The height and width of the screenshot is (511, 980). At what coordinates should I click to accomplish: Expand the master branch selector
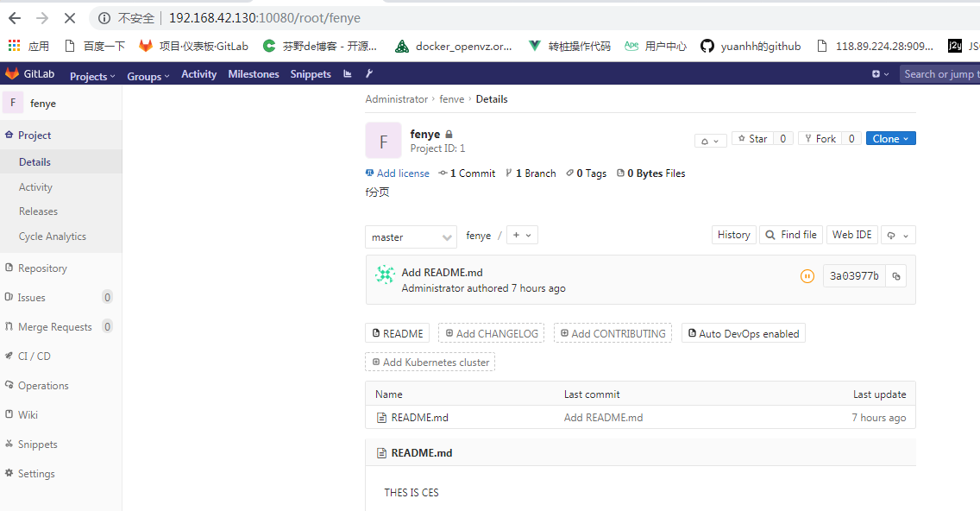(x=411, y=237)
